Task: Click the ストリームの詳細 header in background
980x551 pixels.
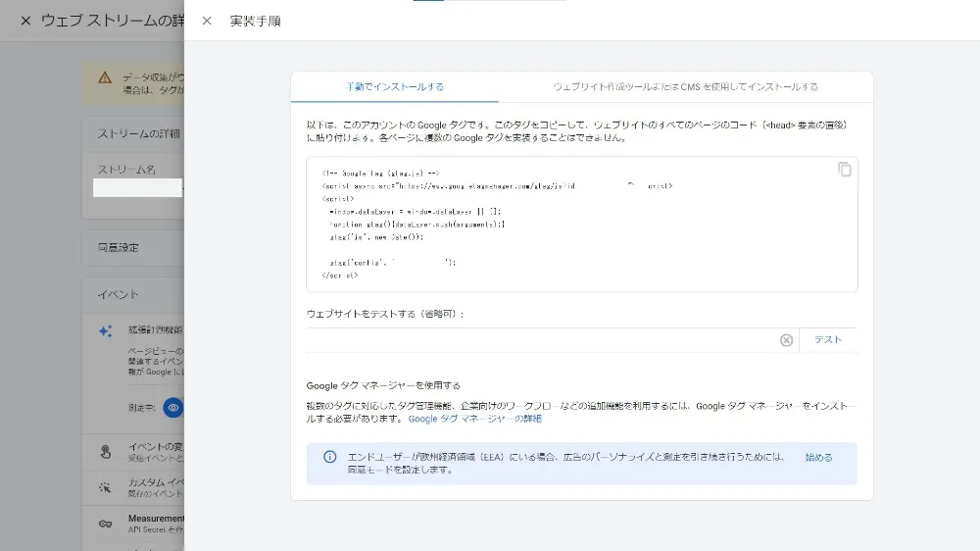Action: tap(138, 134)
